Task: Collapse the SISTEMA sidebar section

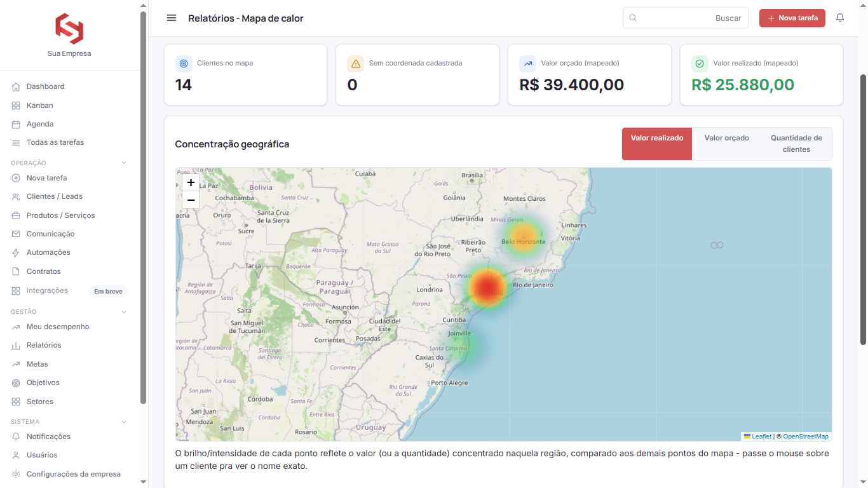Action: (x=124, y=422)
